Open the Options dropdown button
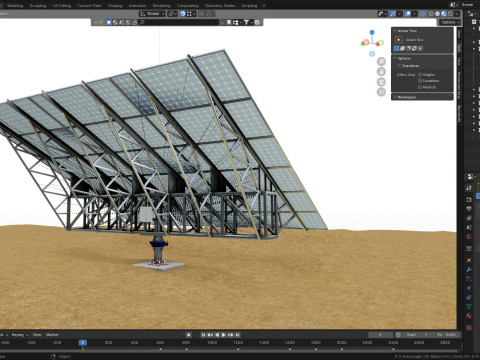 coord(450,22)
